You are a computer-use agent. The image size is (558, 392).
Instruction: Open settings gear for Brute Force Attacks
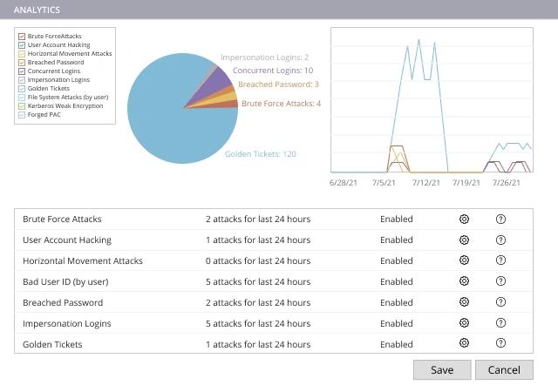coord(464,220)
